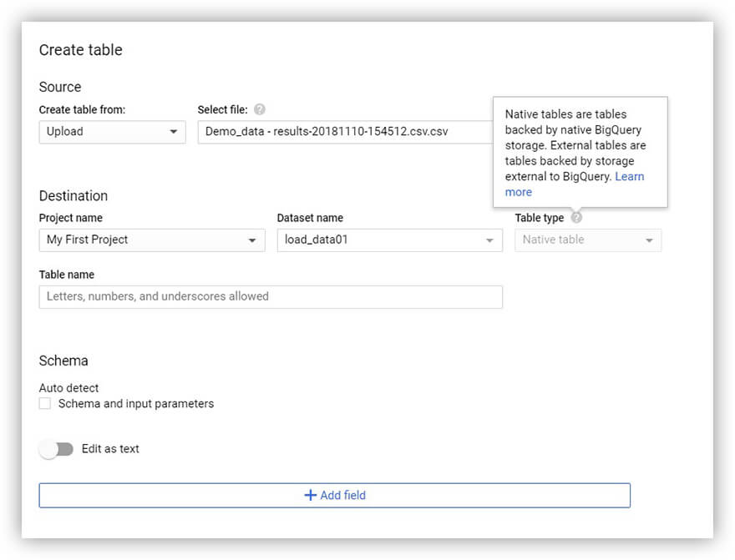735x560 pixels.
Task: Click the Table type help icon
Action: [576, 218]
